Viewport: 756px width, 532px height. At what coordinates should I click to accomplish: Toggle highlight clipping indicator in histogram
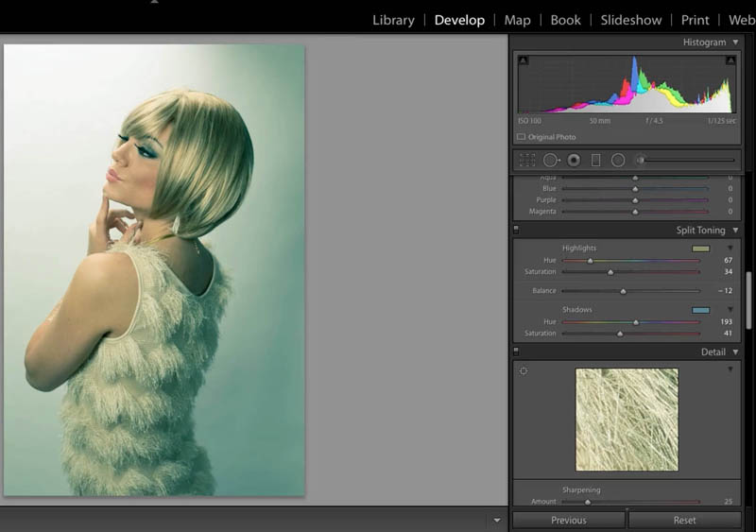pos(730,60)
